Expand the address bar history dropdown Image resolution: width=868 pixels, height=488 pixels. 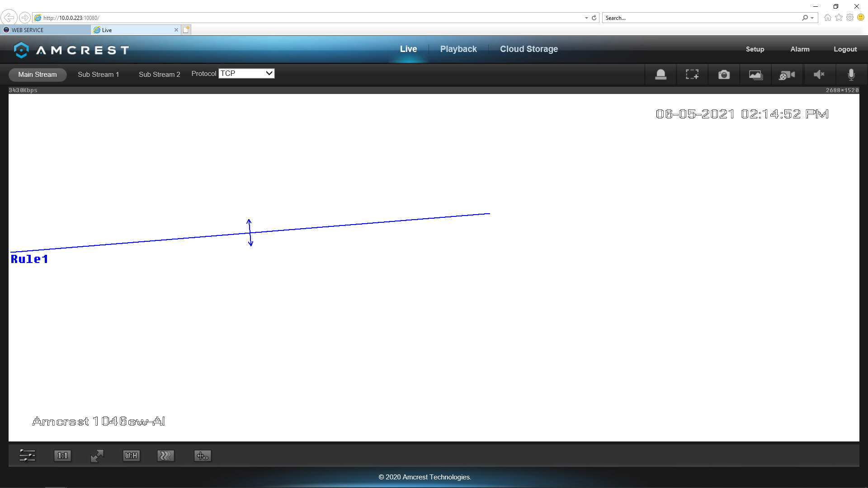[x=586, y=18]
